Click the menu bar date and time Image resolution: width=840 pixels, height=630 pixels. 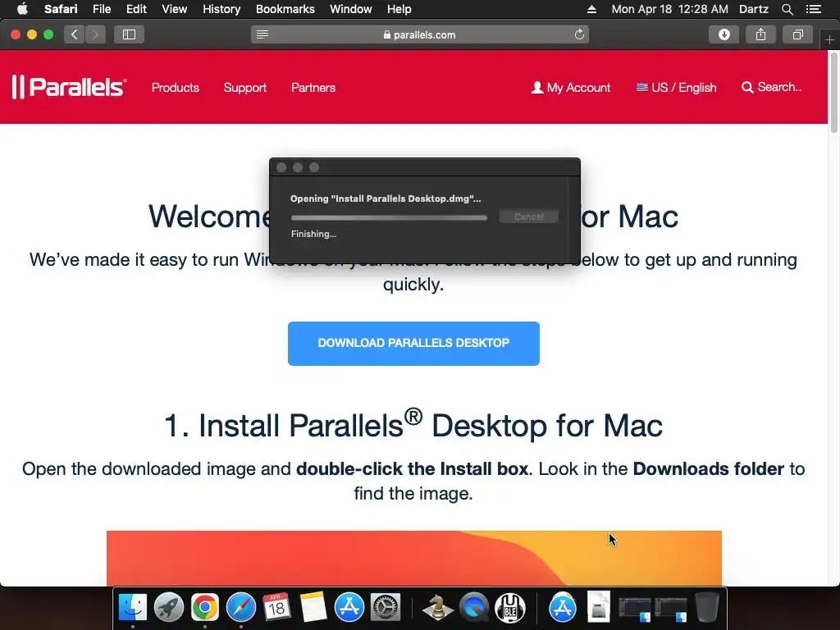[x=669, y=9]
